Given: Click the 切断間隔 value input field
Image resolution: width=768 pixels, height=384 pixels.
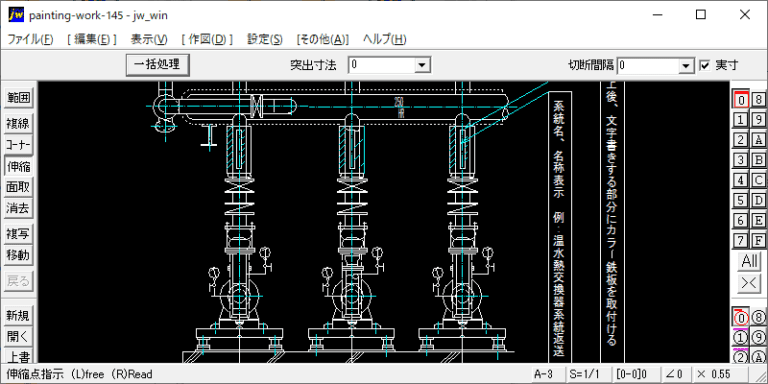Looking at the screenshot, I should [x=648, y=65].
